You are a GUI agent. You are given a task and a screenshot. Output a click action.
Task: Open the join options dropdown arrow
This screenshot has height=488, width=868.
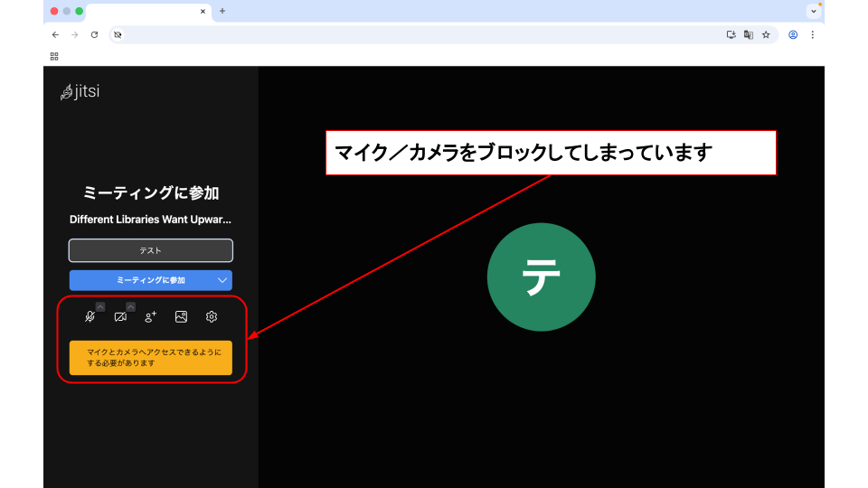(x=222, y=280)
